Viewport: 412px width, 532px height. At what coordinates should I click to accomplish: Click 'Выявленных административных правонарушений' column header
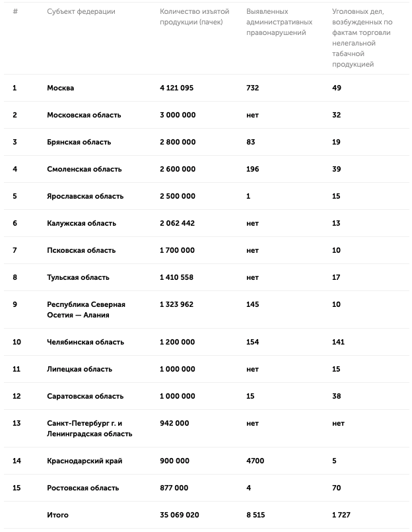pyautogui.click(x=279, y=22)
